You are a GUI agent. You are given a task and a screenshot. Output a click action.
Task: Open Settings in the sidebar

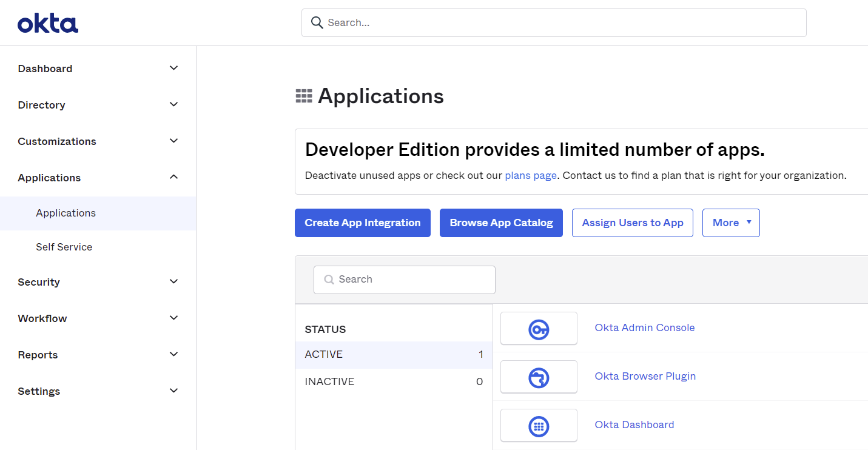pos(39,391)
